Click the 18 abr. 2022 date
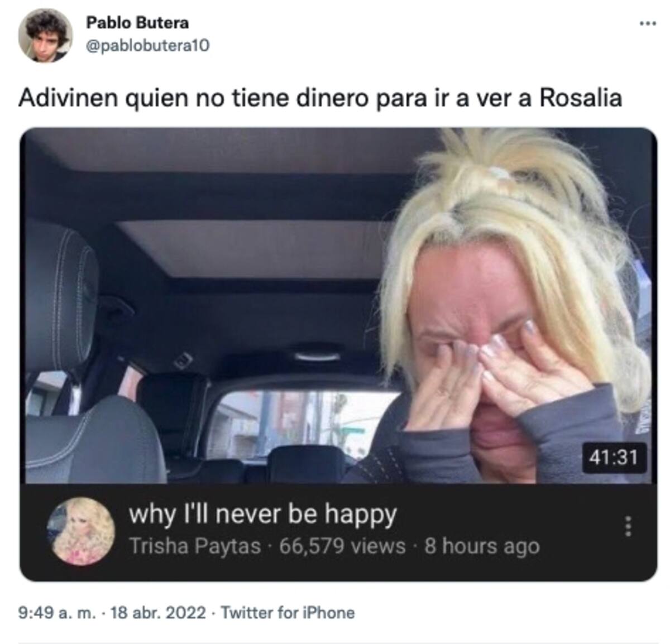 159,613
